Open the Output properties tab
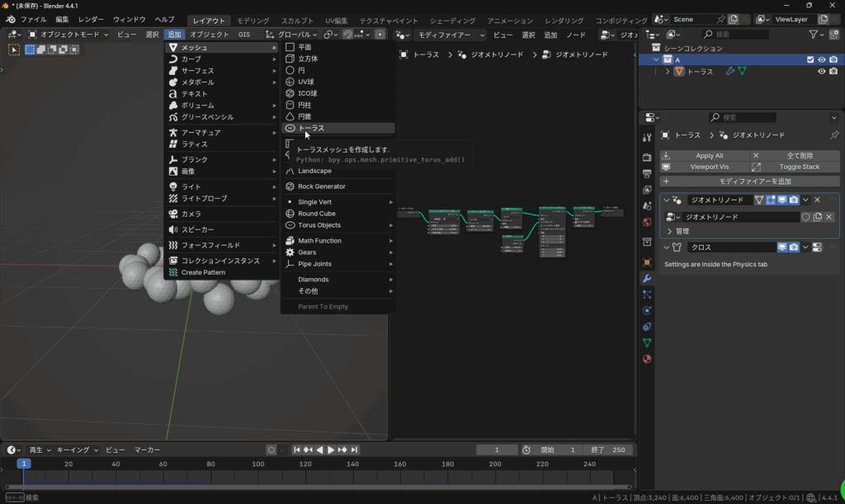Viewport: 845px width, 504px height. (x=647, y=173)
